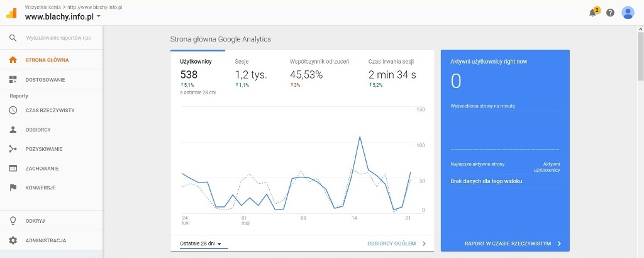Screen dimensions: 644x258
Task: Expand the Pozyskiwanie reports section
Action: click(x=52, y=149)
